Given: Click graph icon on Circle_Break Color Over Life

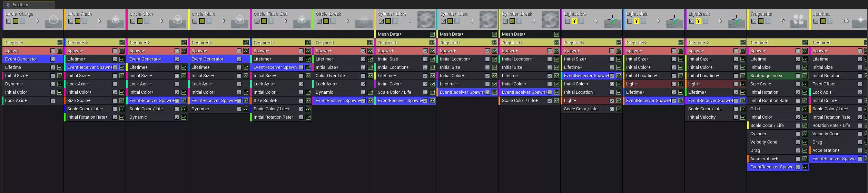Looking at the screenshot, I should (370, 76).
